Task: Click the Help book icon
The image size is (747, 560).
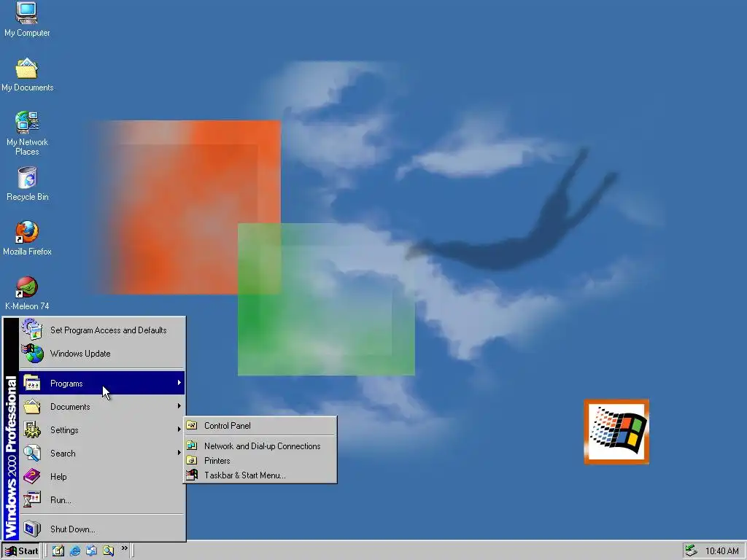Action: (32, 476)
